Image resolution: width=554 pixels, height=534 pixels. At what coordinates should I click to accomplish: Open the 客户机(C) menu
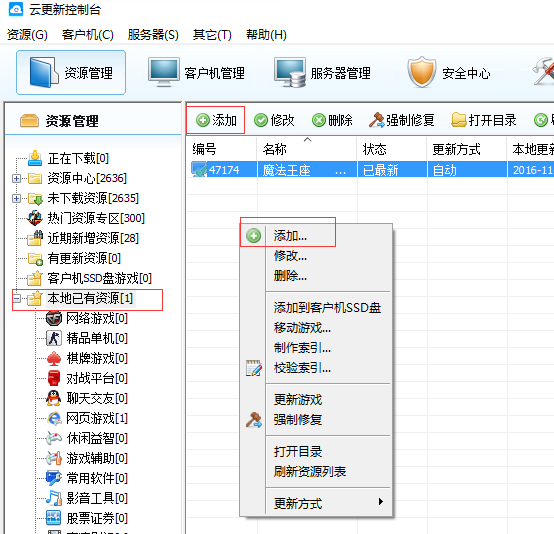(87, 35)
